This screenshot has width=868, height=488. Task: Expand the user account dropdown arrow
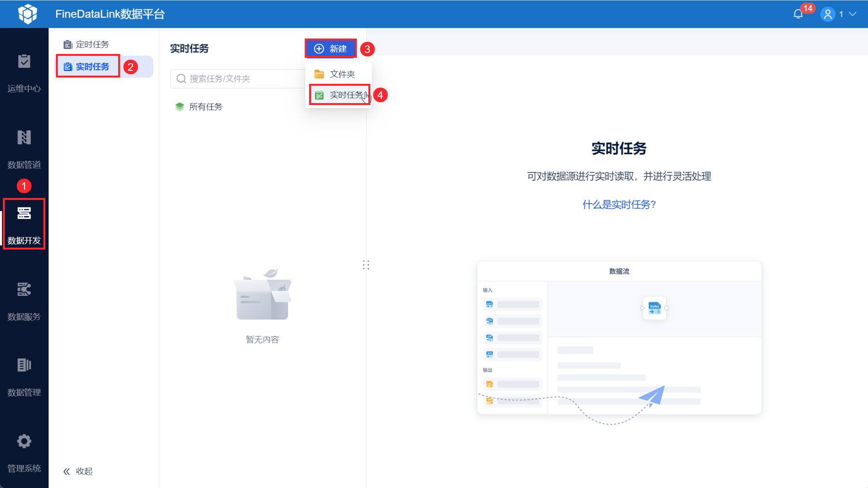coord(853,14)
